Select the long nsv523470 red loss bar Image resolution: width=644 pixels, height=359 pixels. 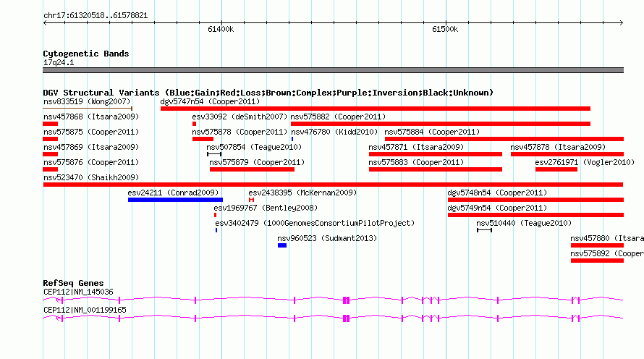[x=333, y=185]
